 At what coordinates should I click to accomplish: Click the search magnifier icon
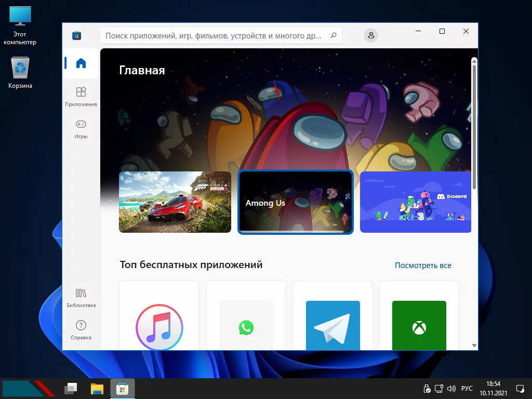(334, 35)
